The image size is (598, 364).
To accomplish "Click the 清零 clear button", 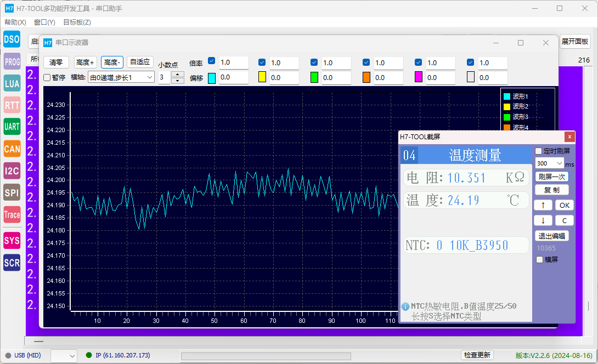I will tap(56, 62).
